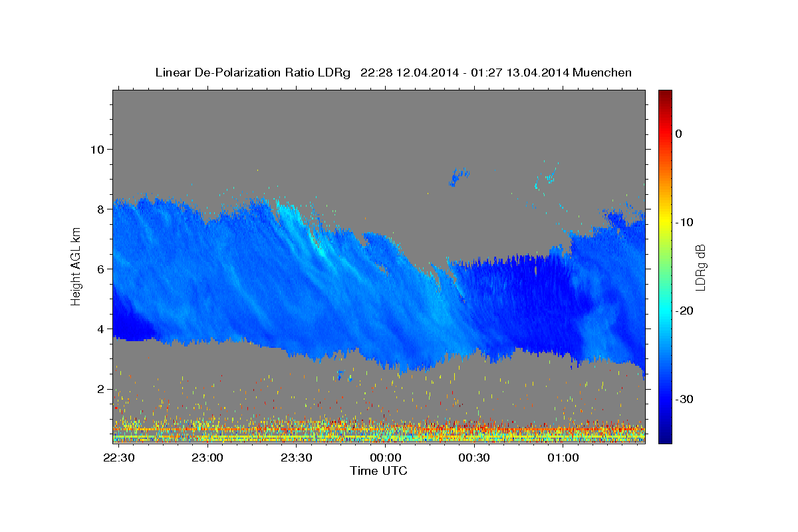This screenshot has height=532, width=798.
Task: Click the colorbar value -30
Action: tap(685, 399)
